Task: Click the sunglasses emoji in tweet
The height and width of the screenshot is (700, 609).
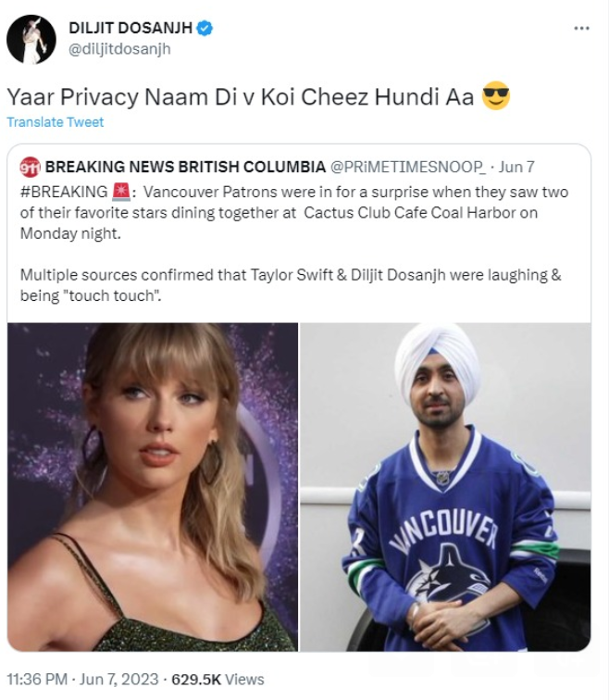Action: pos(496,96)
